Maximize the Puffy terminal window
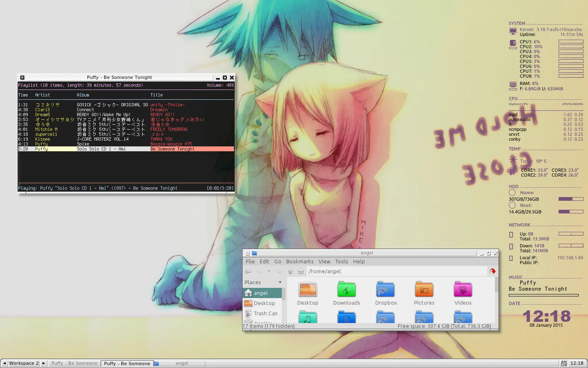 coord(225,77)
